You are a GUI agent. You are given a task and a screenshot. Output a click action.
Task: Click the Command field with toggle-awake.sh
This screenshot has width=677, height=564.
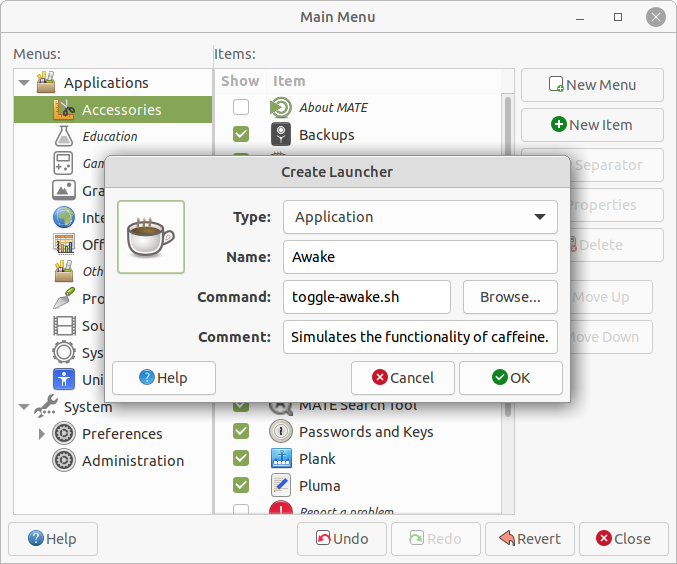[x=367, y=297]
